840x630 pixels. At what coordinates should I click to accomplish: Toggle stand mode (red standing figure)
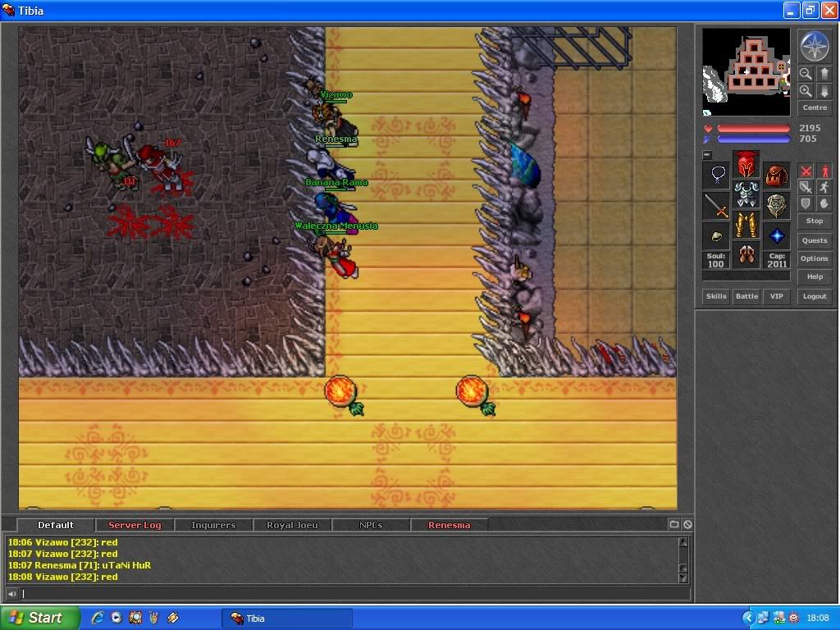824,171
